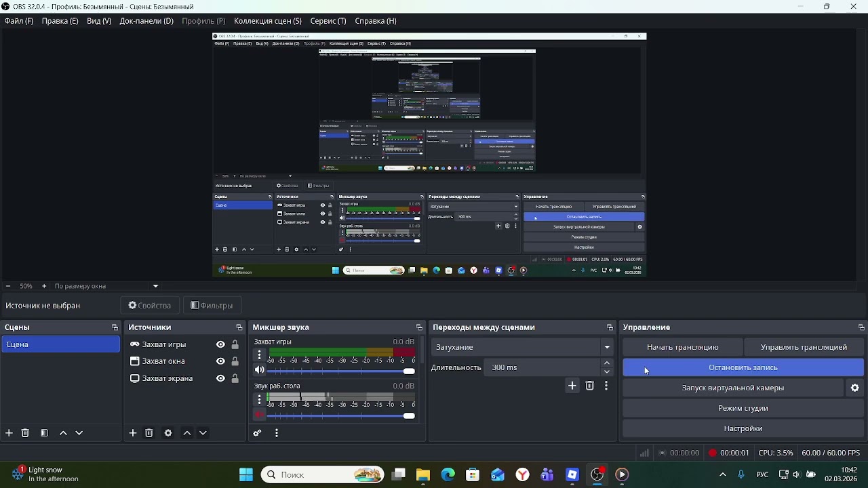Remove scene transition with trash icon
The image size is (868, 488).
click(590, 386)
